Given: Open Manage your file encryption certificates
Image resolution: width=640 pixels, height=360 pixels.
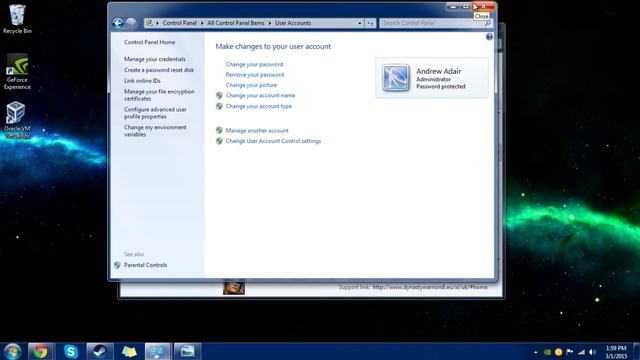Looking at the screenshot, I should point(159,95).
